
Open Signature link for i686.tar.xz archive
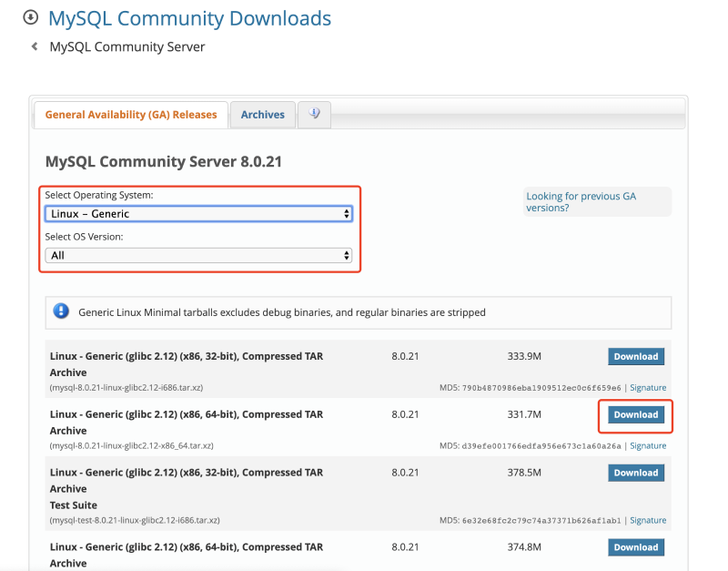[648, 387]
